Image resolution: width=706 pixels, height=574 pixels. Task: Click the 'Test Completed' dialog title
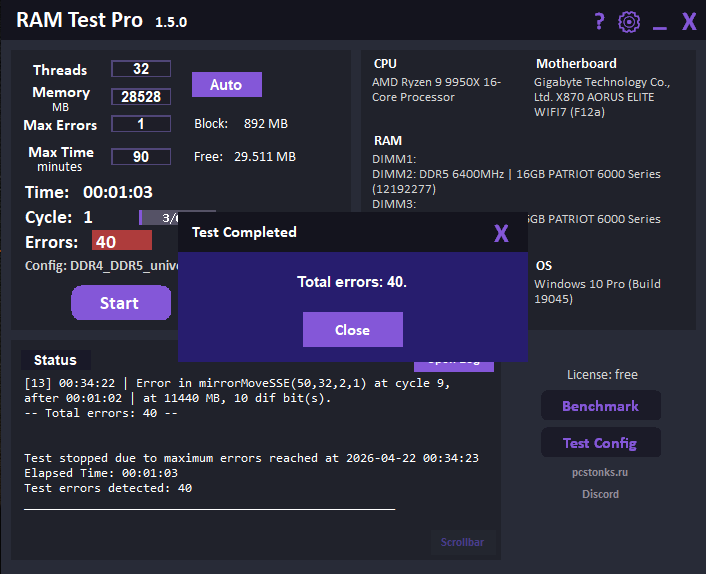pyautogui.click(x=244, y=232)
